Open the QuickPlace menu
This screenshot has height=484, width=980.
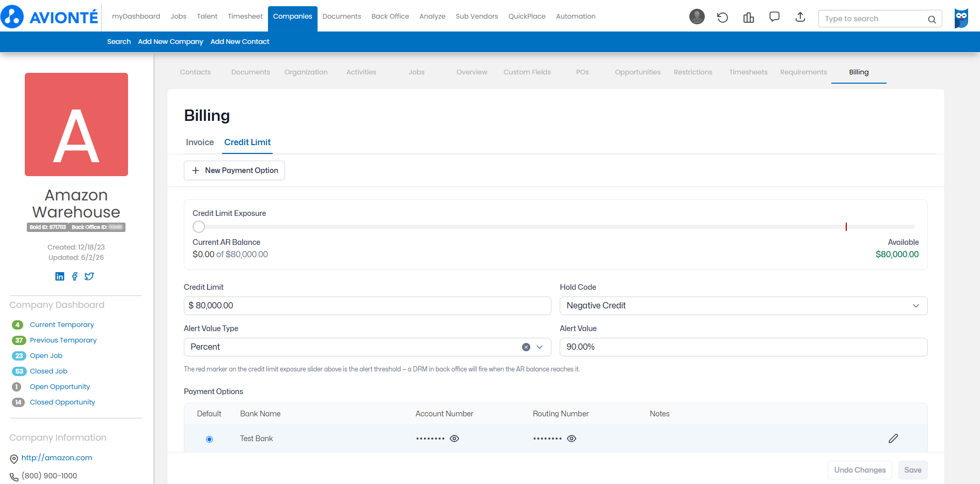tap(527, 17)
